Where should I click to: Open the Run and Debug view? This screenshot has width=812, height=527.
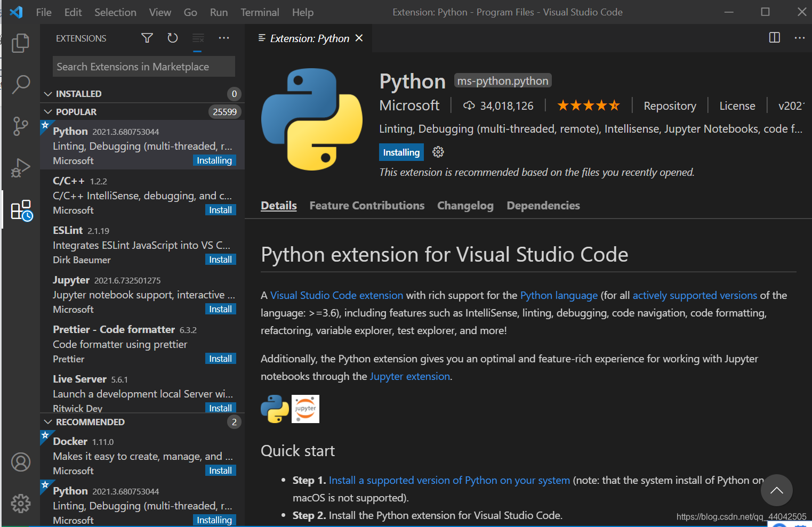(20, 168)
